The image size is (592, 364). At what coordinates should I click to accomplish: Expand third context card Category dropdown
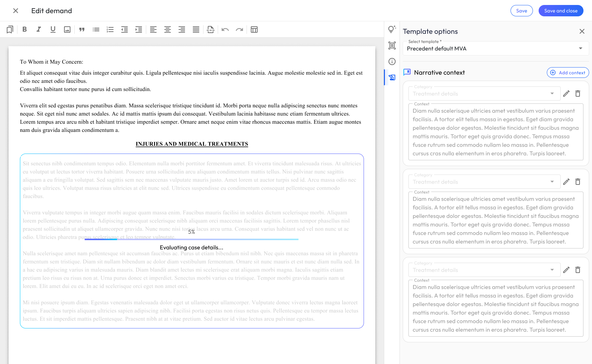tap(484, 270)
